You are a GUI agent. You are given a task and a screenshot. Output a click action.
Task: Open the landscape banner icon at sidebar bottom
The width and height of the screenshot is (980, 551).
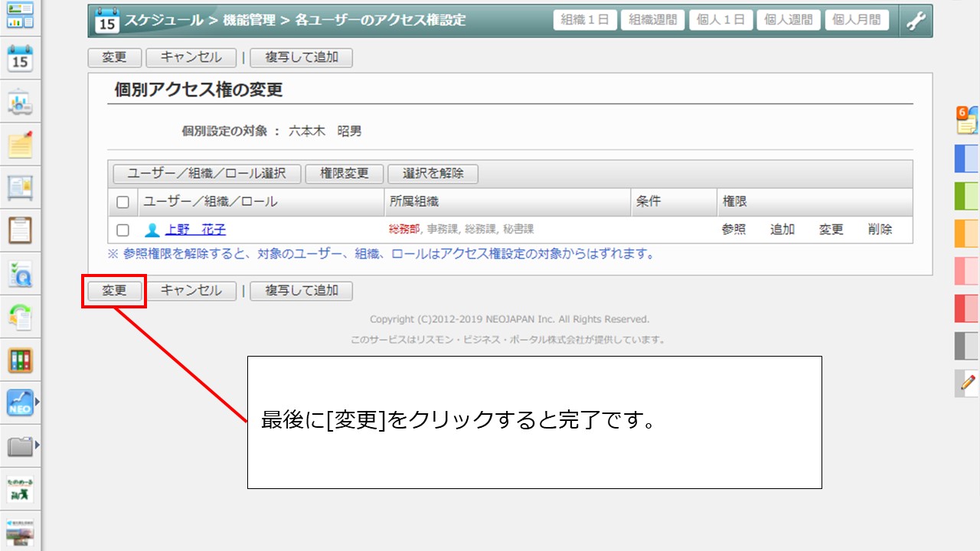point(20,532)
